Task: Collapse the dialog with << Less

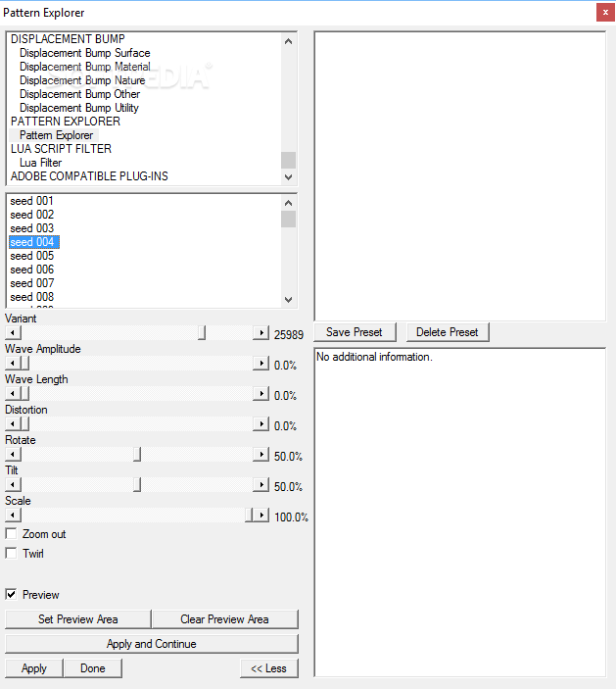Action: tap(268, 668)
